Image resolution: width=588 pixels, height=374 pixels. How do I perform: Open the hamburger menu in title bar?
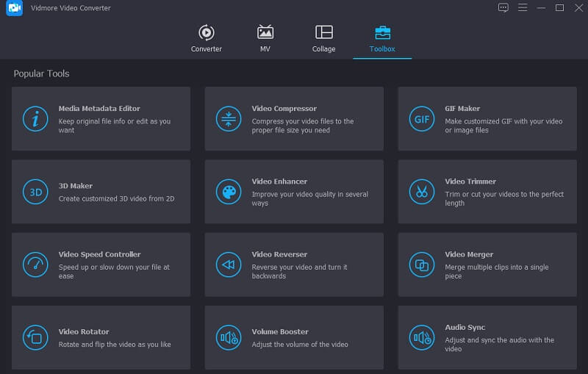pos(523,8)
